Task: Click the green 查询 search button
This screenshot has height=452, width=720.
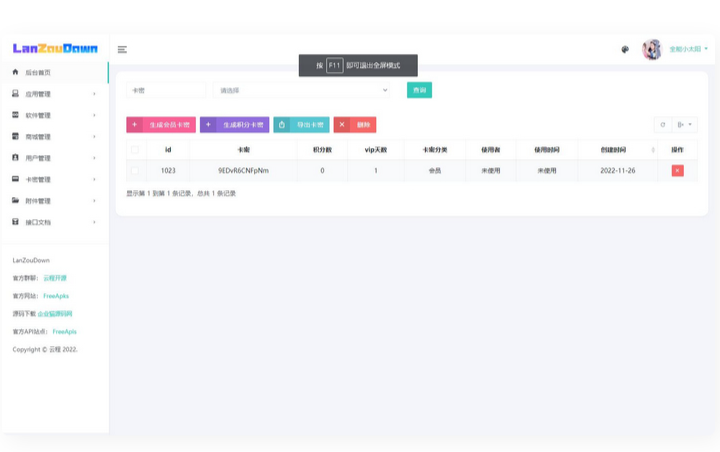Action: click(419, 90)
